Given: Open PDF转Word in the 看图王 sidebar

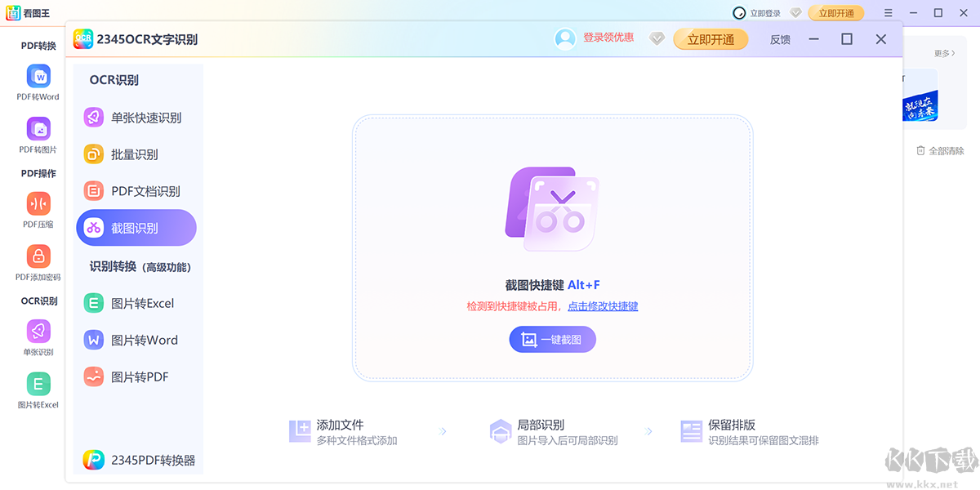Looking at the screenshot, I should pyautogui.click(x=38, y=83).
